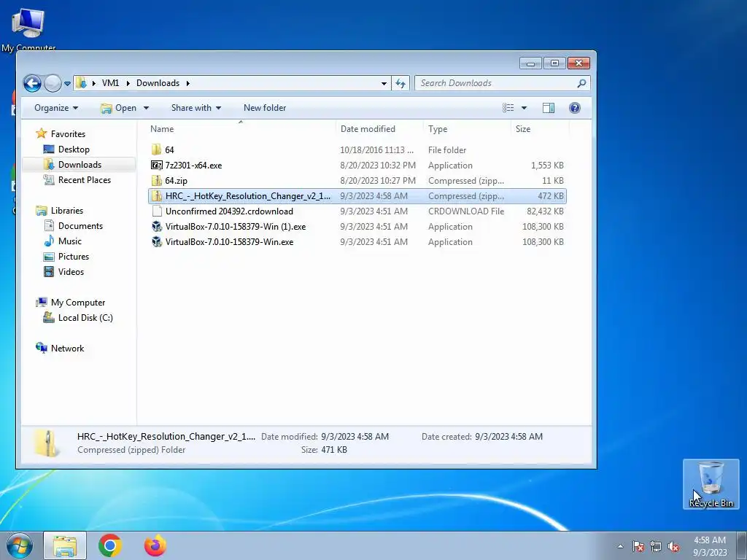This screenshot has width=747, height=560.
Task: Click the zipped folder icon in details pane
Action: 47,443
